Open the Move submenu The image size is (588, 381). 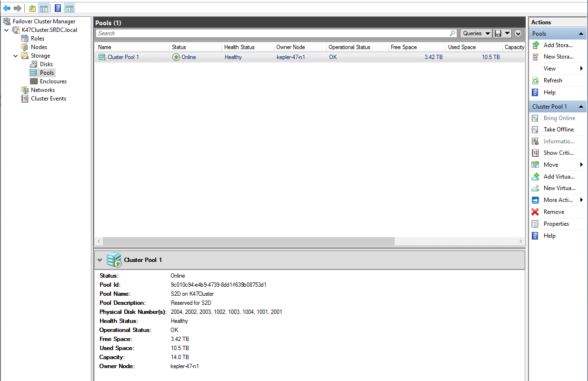tap(558, 165)
